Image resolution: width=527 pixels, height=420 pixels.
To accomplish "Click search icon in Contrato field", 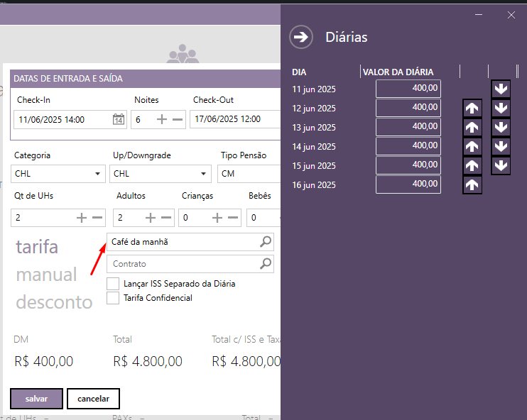I will pos(265,264).
